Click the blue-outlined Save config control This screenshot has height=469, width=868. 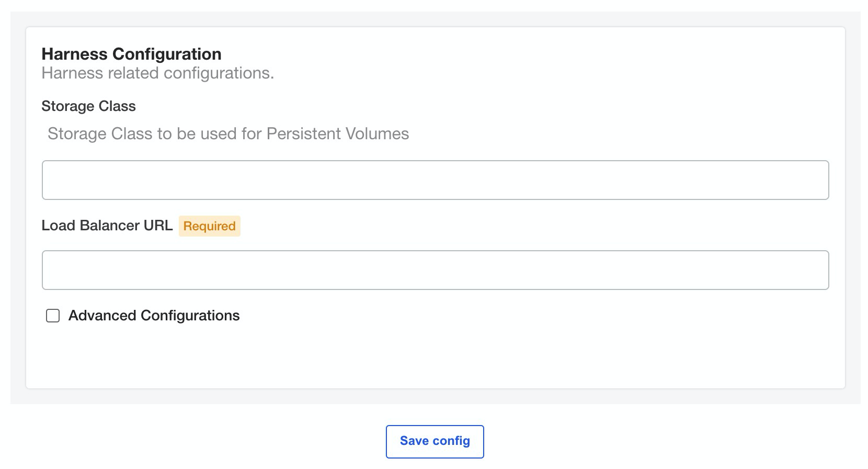pos(435,441)
